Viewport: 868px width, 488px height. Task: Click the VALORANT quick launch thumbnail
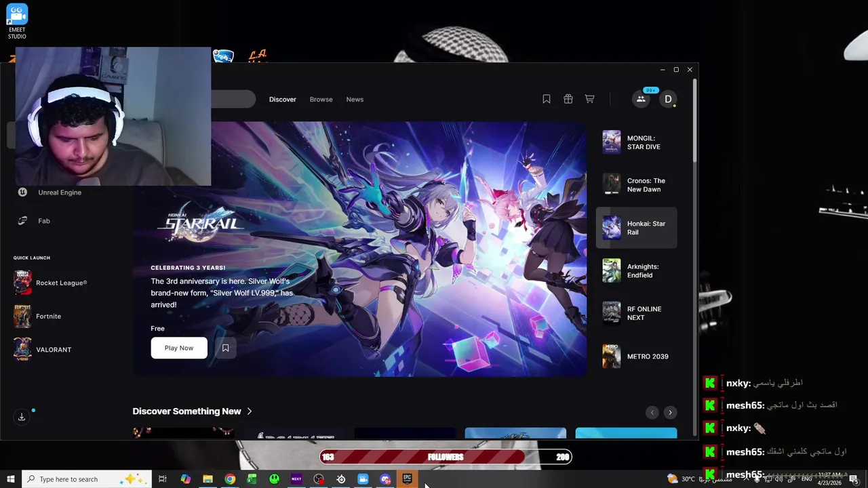click(x=22, y=350)
